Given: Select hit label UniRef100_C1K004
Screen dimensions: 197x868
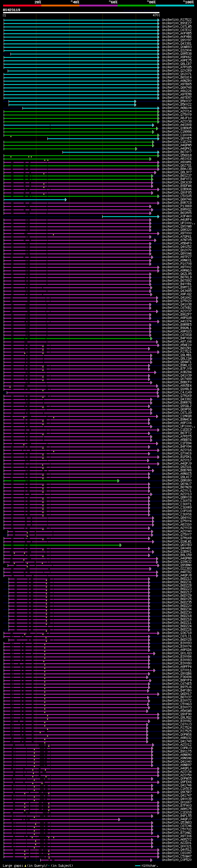Looking at the screenshot, I should tap(177, 135).
